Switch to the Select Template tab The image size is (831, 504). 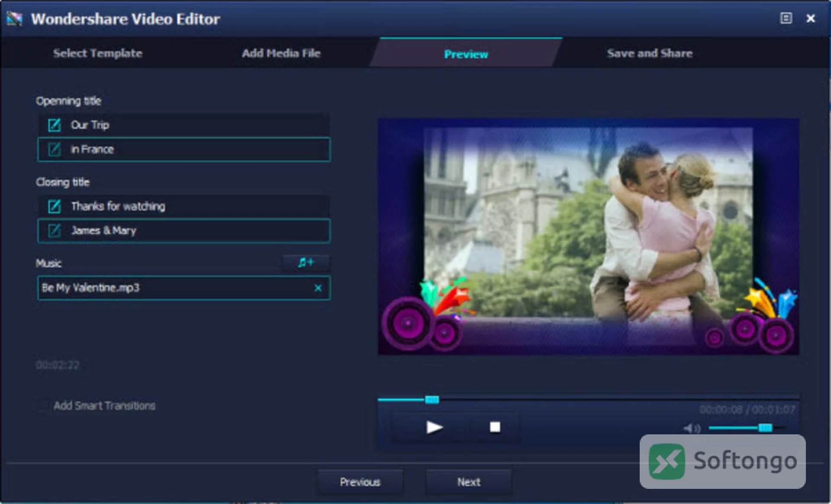(98, 53)
